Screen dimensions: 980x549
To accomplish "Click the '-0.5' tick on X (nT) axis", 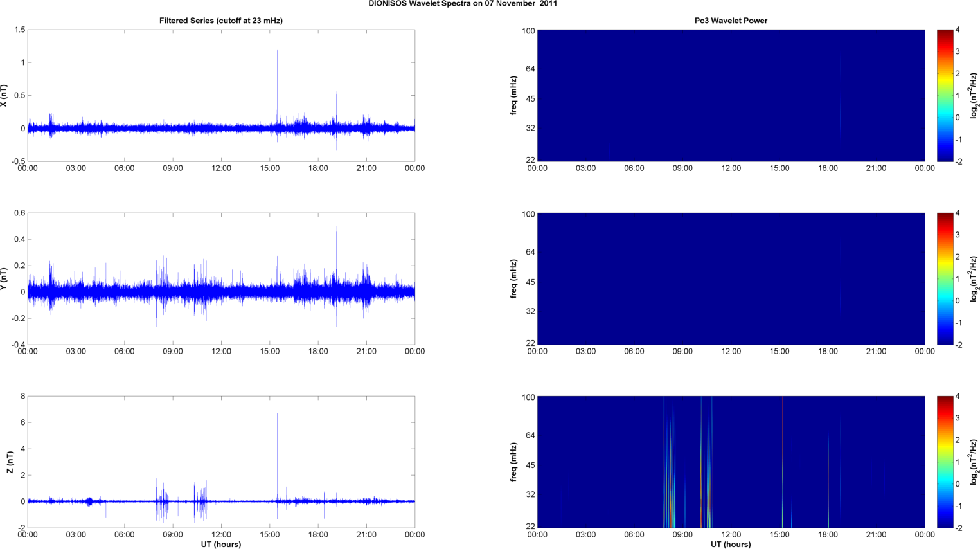I will coord(18,162).
